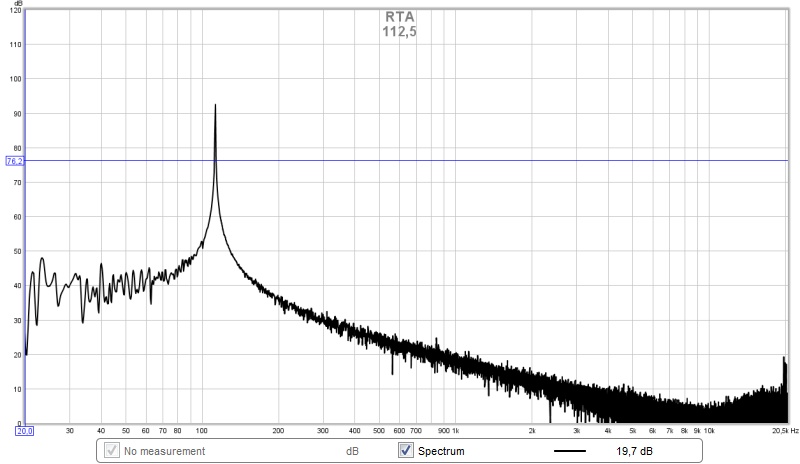Click the spectrum peak near 112 Hz
800x464 pixels.
coord(215,106)
